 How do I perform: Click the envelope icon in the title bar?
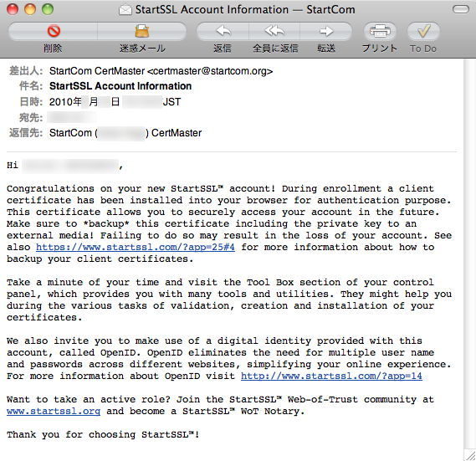[125, 10]
